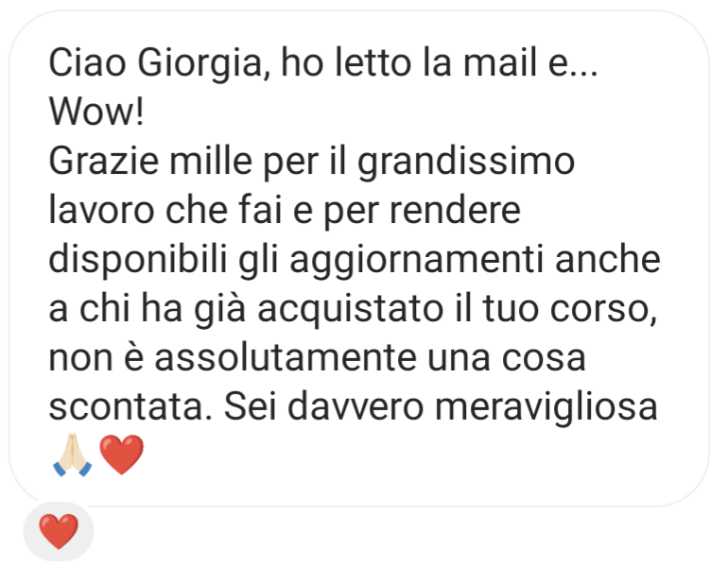Click the word "Wow!" on the second line
The image size is (728, 568).
[x=96, y=112]
